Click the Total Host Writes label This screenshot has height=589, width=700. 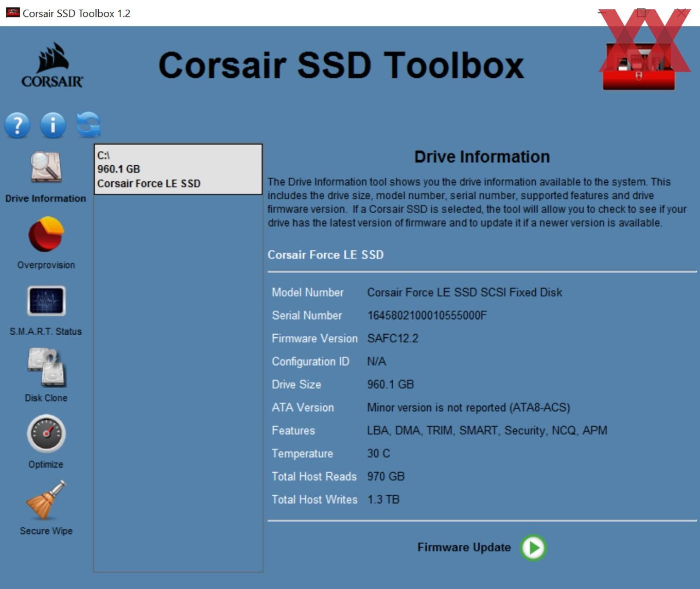tap(314, 499)
